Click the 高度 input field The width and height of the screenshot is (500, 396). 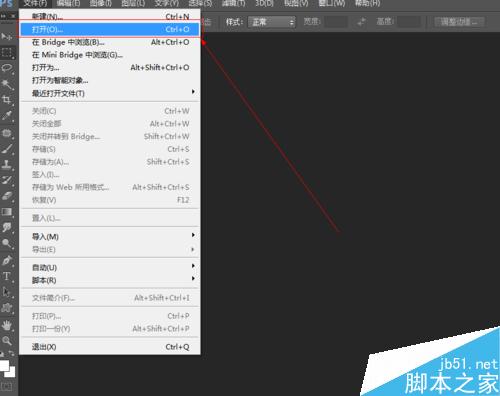click(x=409, y=22)
